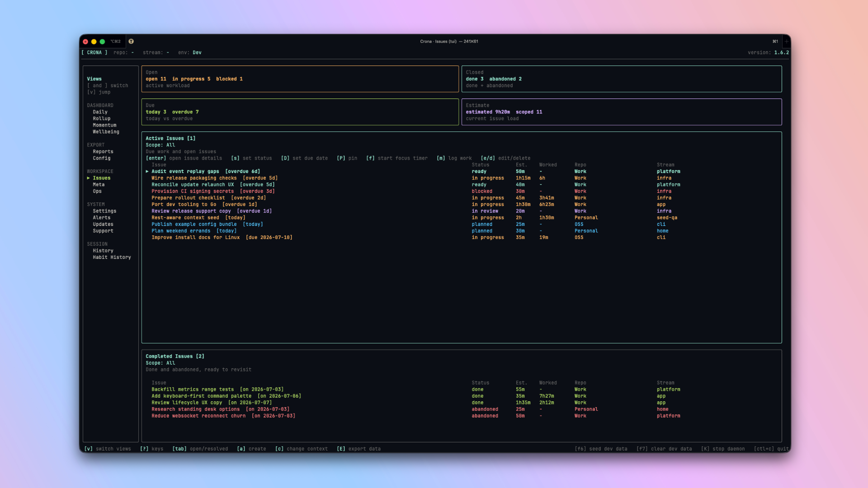The width and height of the screenshot is (868, 488).
Task: Select the Rest-aware context seed issue
Action: tap(461, 218)
